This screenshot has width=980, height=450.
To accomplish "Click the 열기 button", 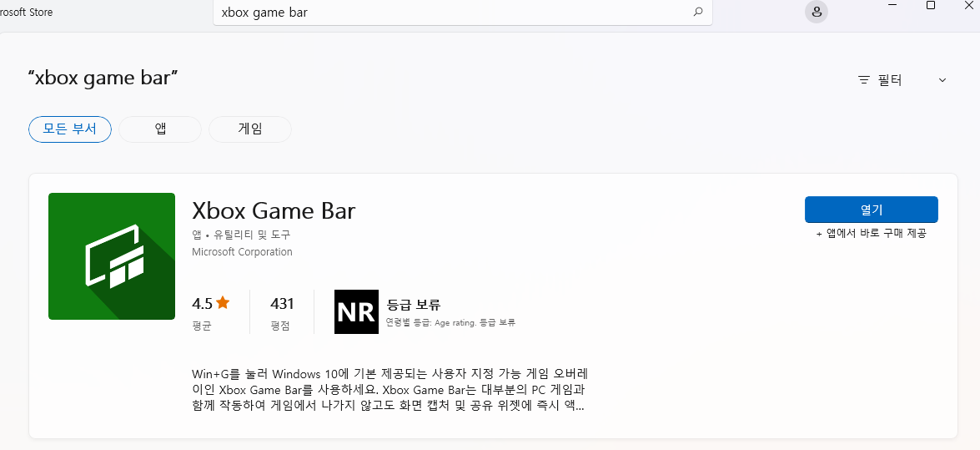I will [x=872, y=210].
